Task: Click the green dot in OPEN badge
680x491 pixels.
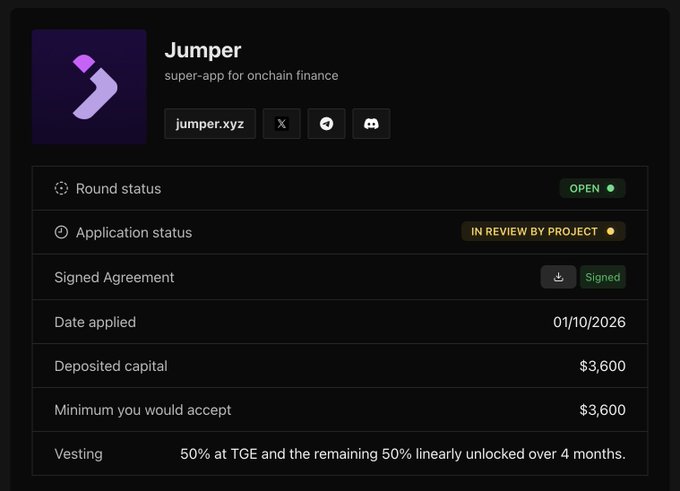Action: (611, 188)
